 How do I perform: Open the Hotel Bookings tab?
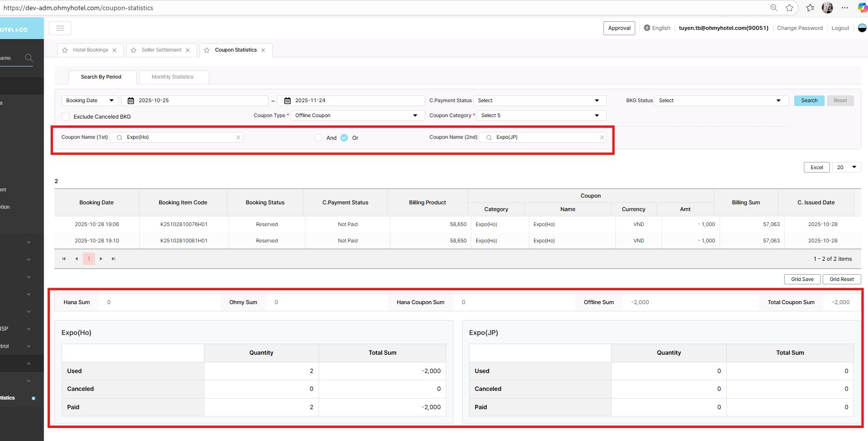point(91,50)
